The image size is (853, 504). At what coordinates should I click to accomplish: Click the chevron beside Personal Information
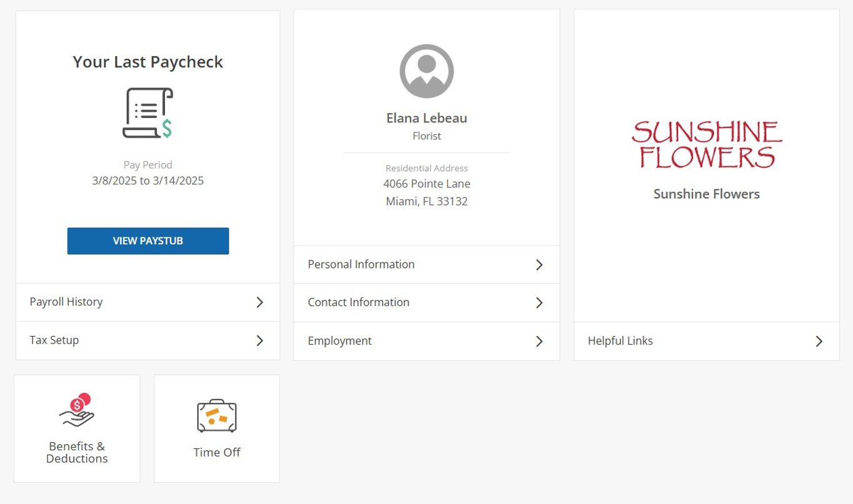(x=540, y=265)
